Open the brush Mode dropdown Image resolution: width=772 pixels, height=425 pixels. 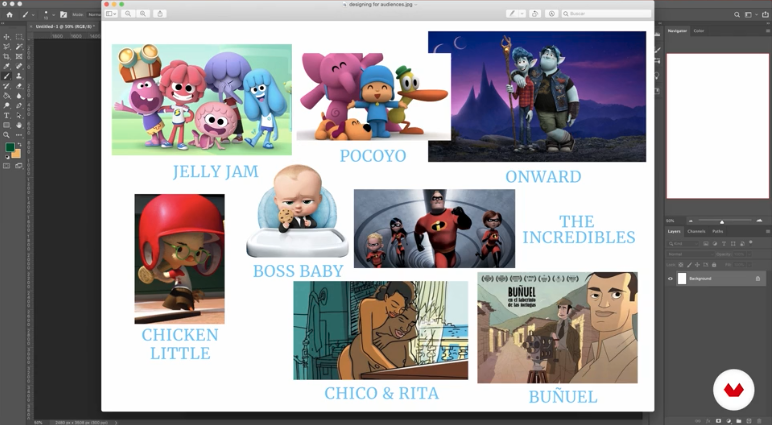pos(94,15)
